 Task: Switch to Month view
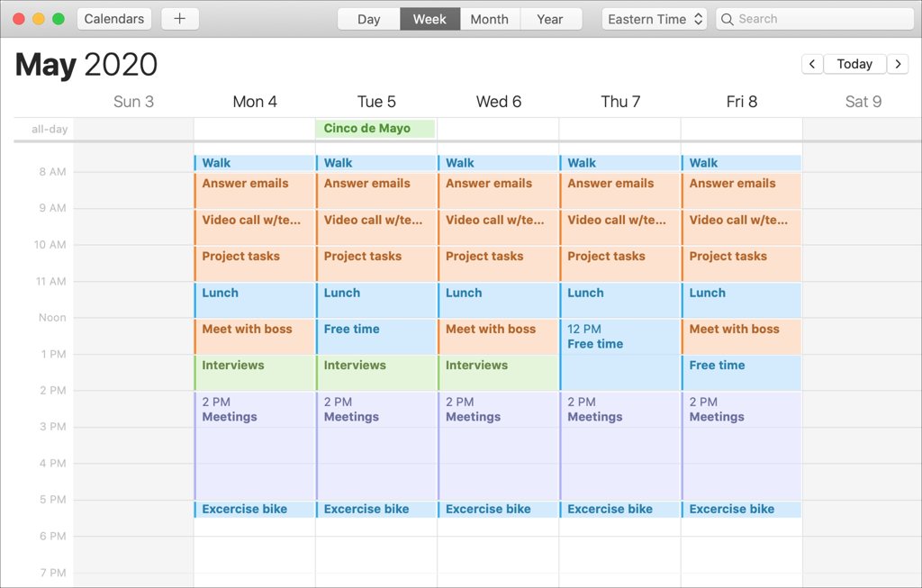point(489,19)
